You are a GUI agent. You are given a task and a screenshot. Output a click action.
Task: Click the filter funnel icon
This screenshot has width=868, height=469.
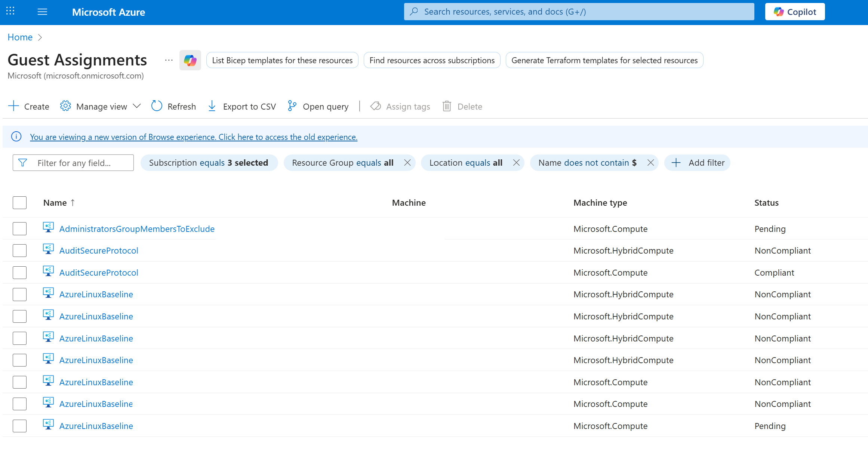click(x=22, y=163)
